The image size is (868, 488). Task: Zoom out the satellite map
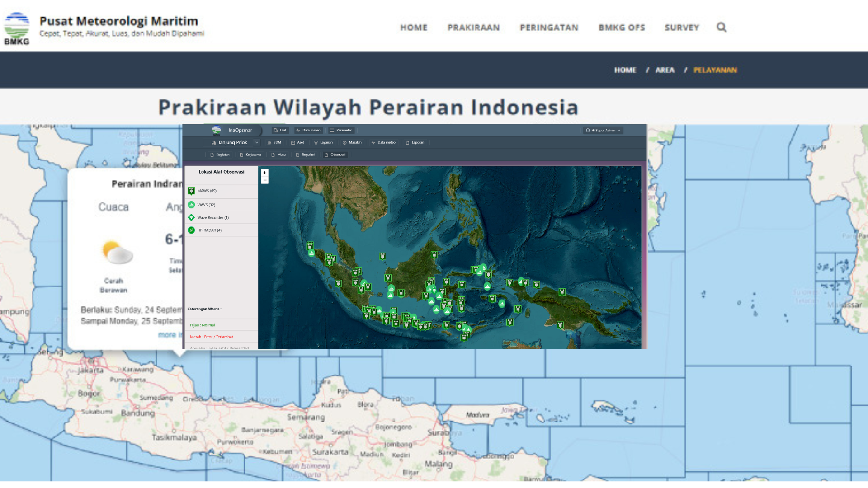tap(265, 180)
